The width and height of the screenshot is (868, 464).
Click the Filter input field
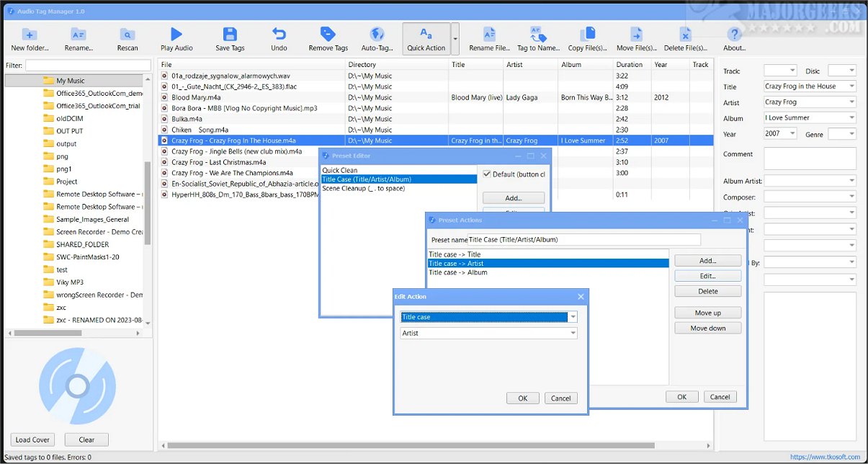coord(88,66)
